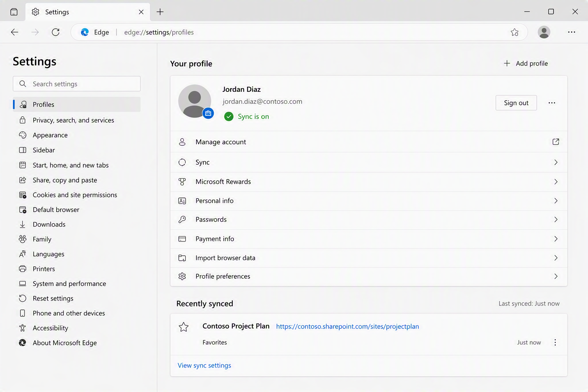
Task: Click the Settings tab title
Action: coord(57,12)
